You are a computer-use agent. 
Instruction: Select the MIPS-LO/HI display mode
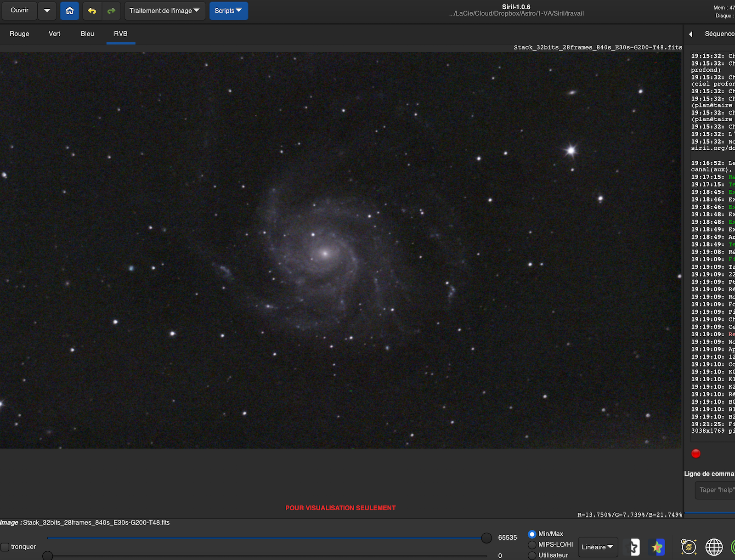coord(532,544)
